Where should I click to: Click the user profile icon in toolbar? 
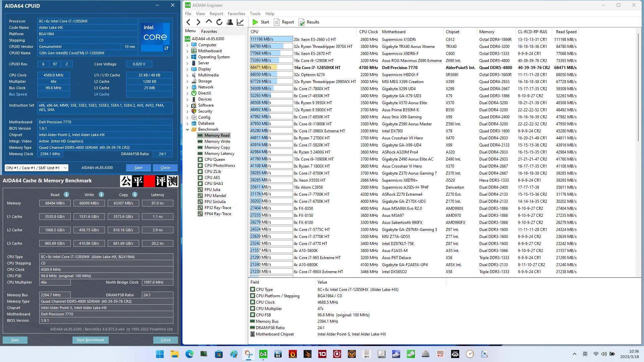230,22
